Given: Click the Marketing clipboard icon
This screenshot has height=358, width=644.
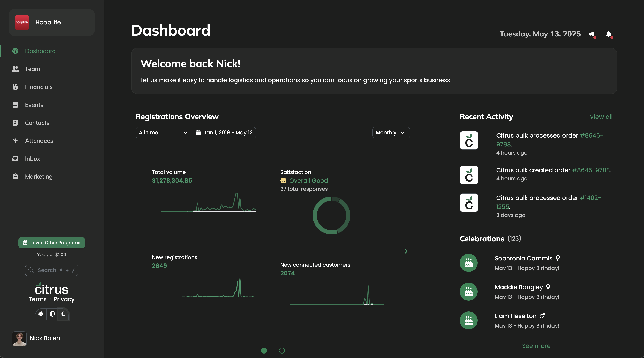Looking at the screenshot, I should click(15, 177).
